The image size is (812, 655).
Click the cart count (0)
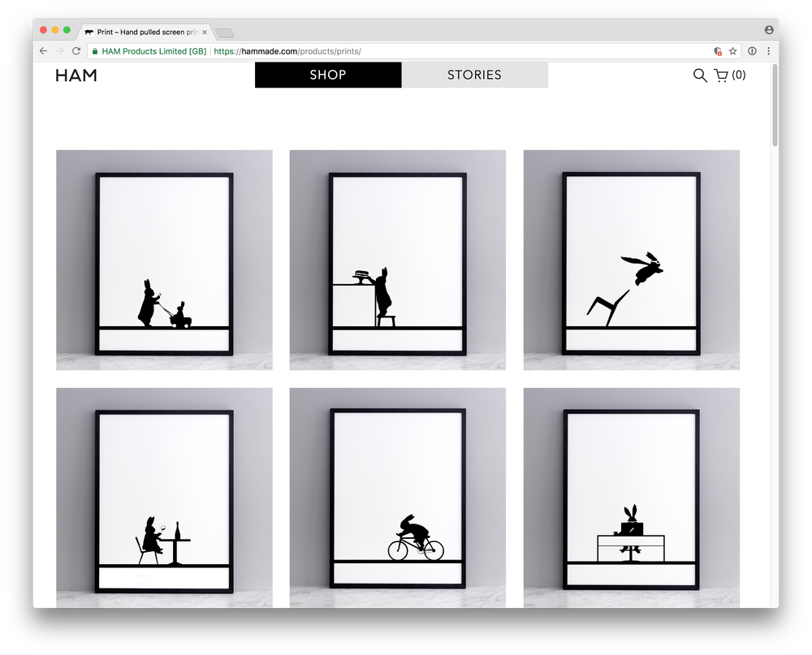[x=738, y=75]
